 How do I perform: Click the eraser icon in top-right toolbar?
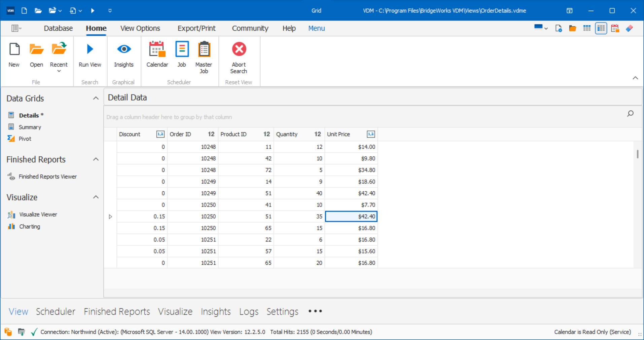coord(629,29)
